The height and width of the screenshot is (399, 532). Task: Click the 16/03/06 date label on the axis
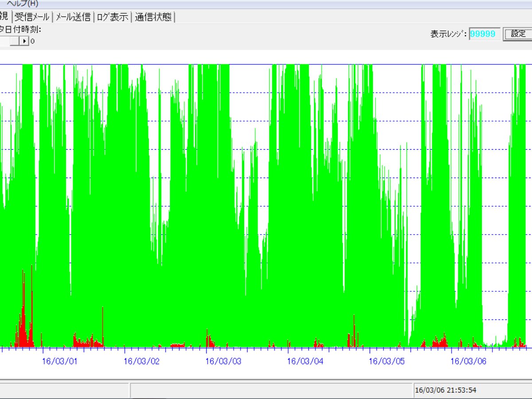[x=469, y=361]
